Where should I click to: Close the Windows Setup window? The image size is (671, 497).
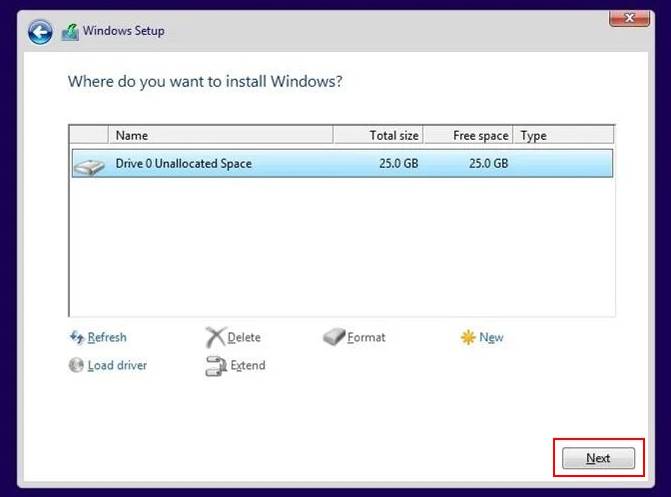629,18
